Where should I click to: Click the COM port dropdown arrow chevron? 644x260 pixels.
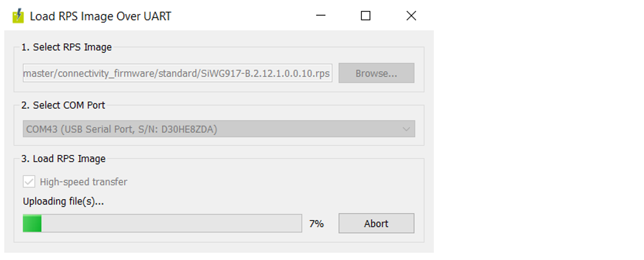coord(406,129)
